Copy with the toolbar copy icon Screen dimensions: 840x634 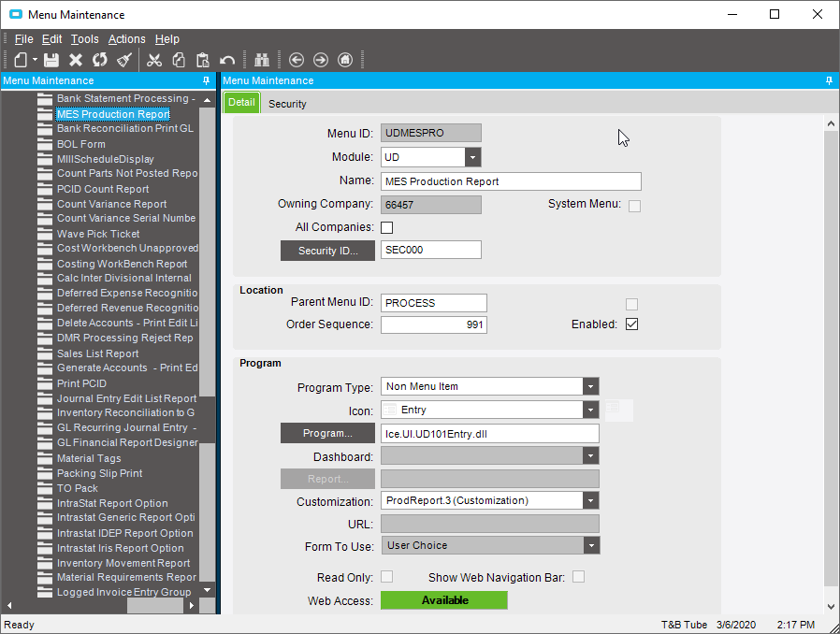[x=179, y=60]
